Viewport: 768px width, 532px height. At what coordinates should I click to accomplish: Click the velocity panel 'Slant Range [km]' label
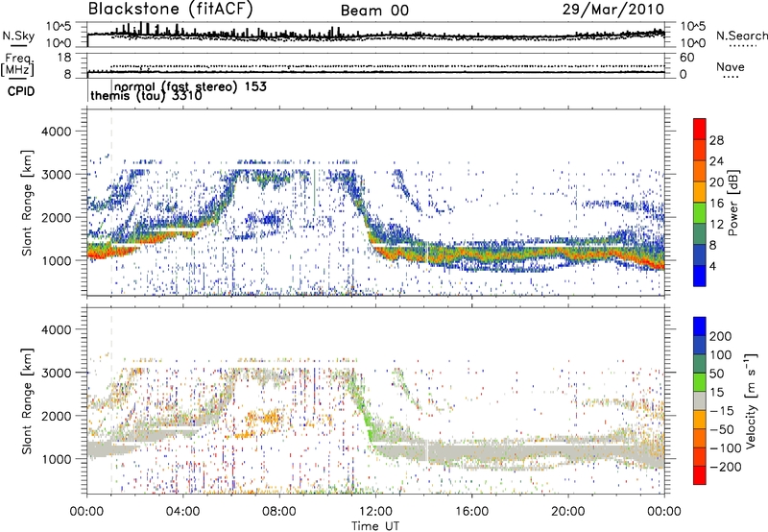28,400
